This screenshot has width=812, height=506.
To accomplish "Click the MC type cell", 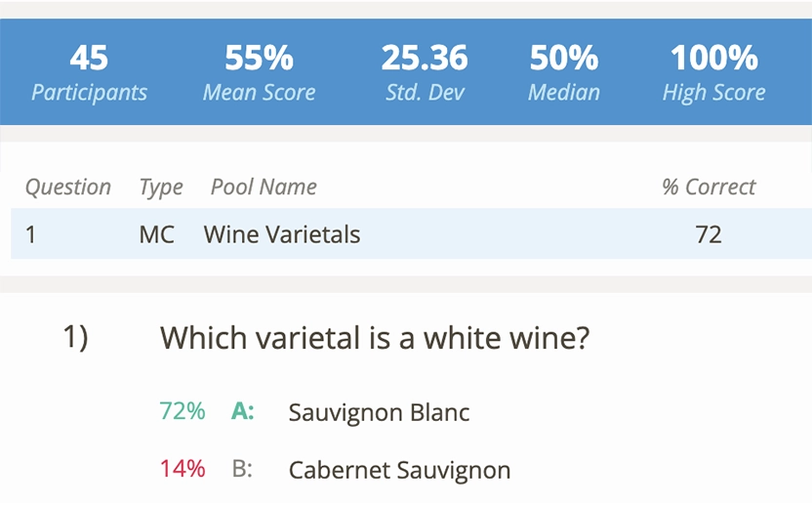I will [156, 234].
